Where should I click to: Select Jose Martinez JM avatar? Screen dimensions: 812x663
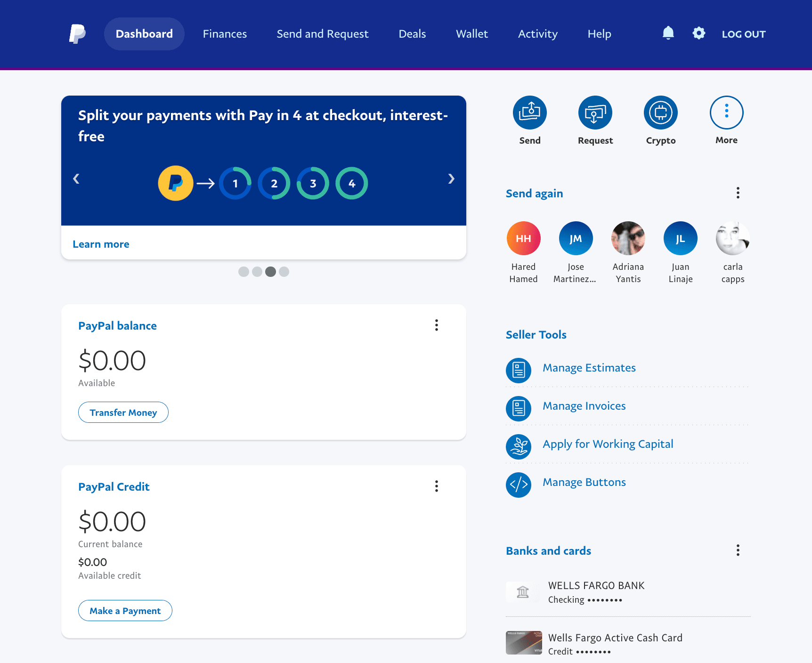(x=576, y=238)
